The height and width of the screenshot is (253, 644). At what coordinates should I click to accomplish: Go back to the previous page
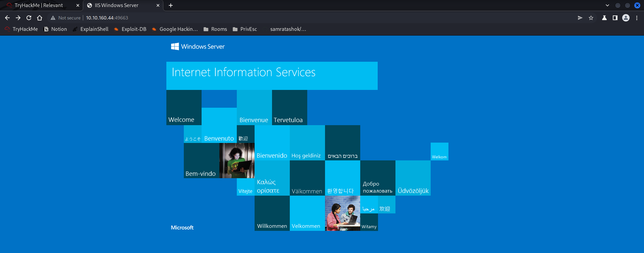7,18
